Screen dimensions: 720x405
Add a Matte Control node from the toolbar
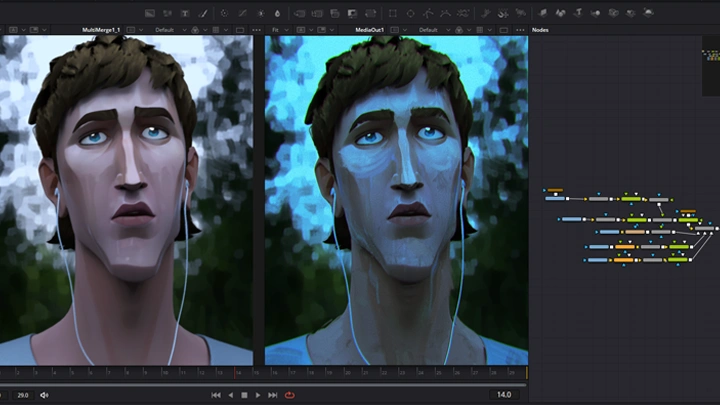(x=335, y=13)
